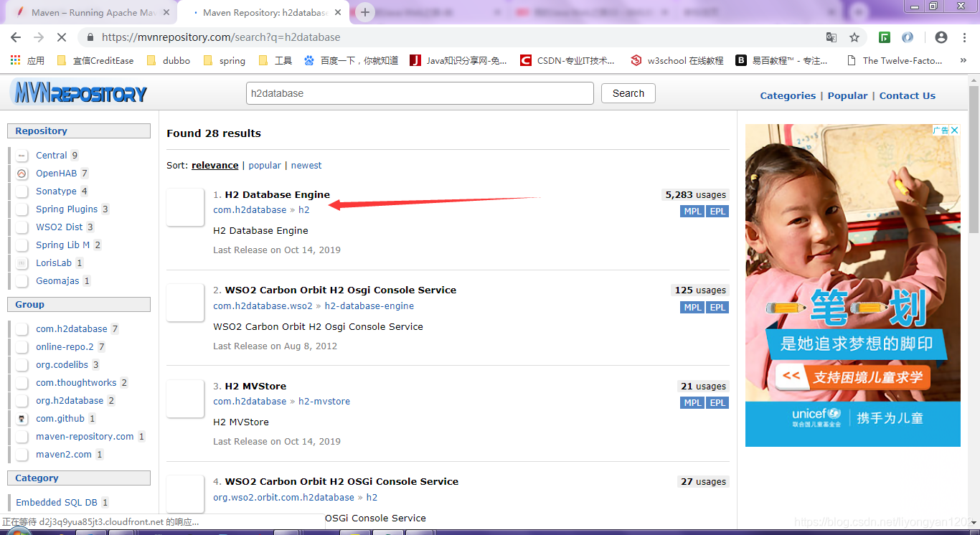980x535 pixels.
Task: Open h2-database-engine artifact link
Action: (x=369, y=306)
